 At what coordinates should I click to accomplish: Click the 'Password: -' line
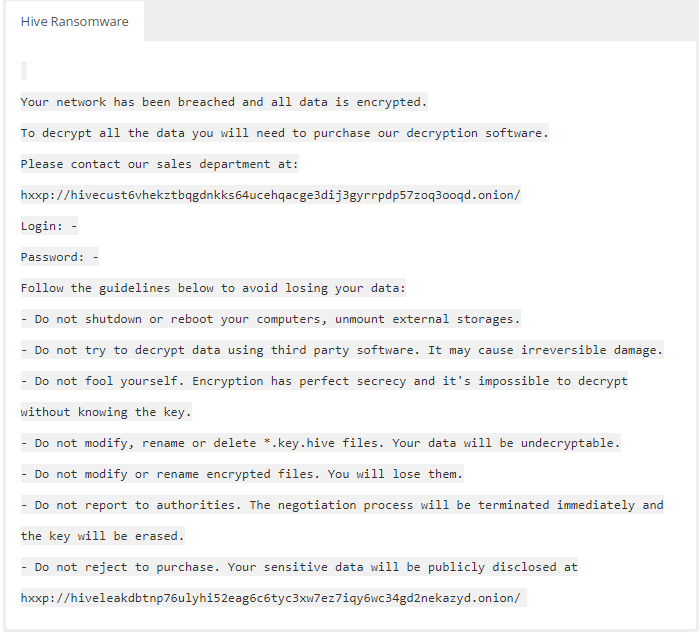(x=59, y=257)
